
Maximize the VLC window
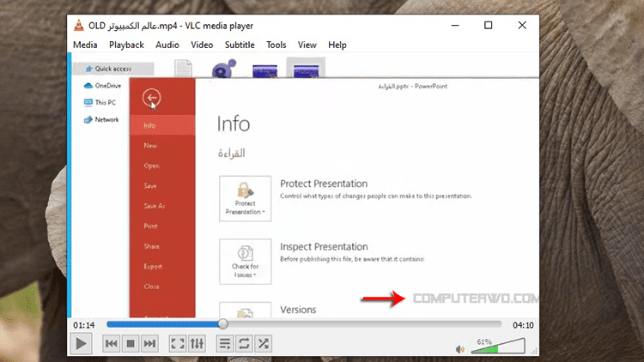[488, 26]
